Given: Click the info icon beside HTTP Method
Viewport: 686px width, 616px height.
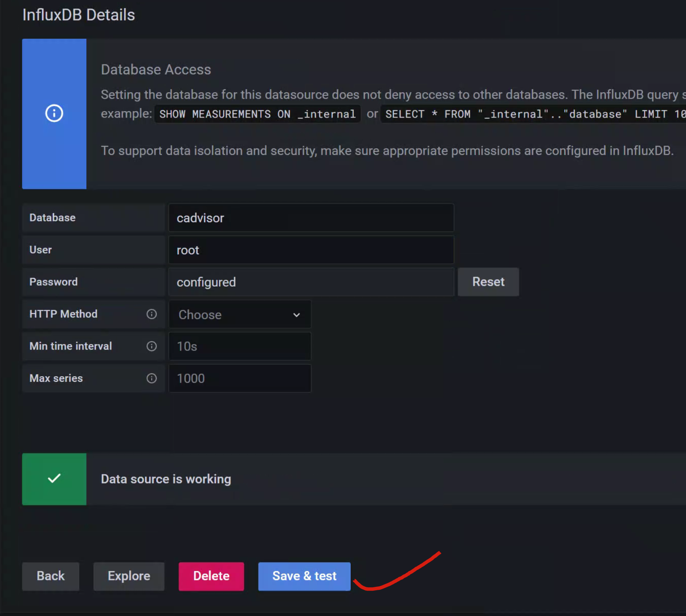Looking at the screenshot, I should [152, 314].
